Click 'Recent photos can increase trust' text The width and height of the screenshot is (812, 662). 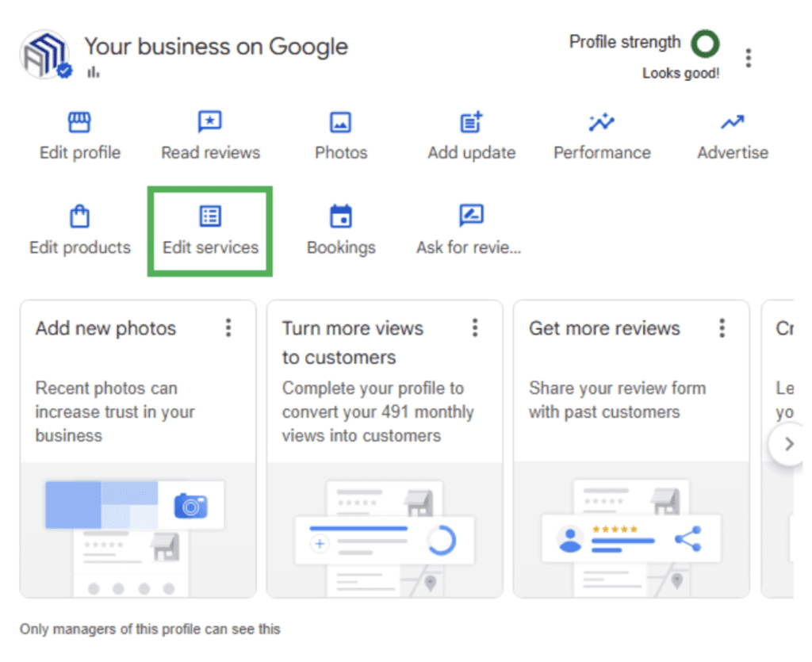[115, 412]
